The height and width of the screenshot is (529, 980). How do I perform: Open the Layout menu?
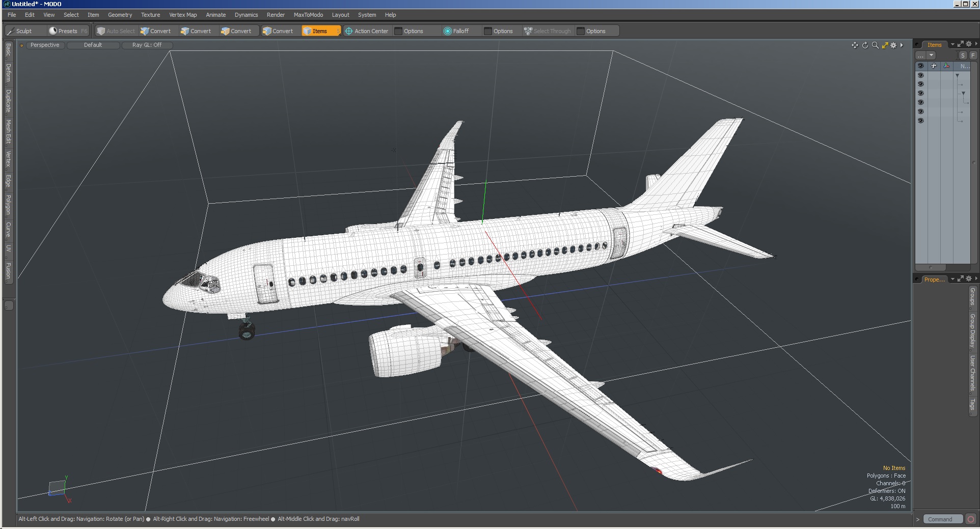click(340, 15)
